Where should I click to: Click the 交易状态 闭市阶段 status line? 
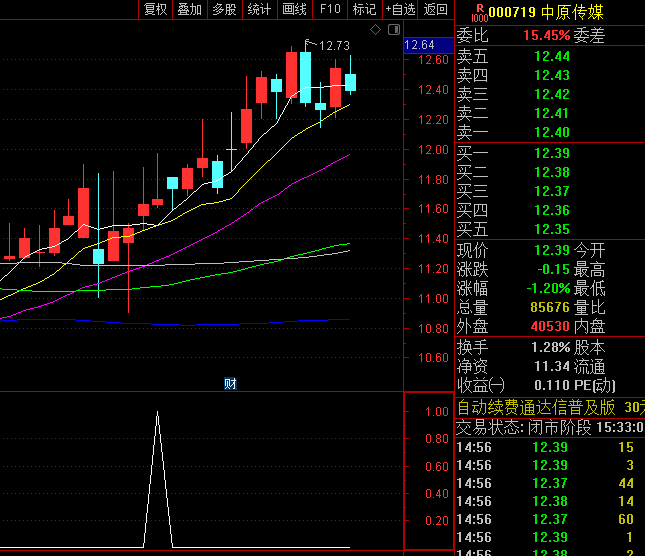click(550, 428)
